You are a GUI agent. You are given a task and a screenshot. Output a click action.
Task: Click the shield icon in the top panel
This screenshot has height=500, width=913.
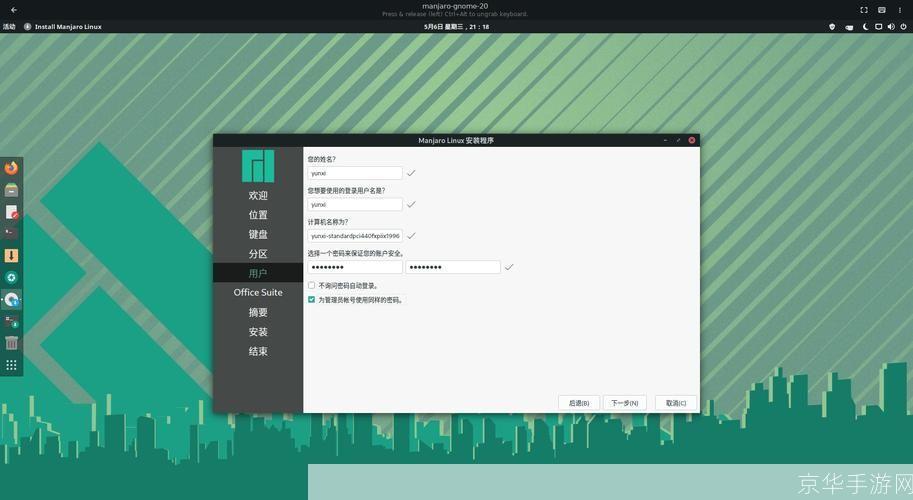tap(832, 27)
